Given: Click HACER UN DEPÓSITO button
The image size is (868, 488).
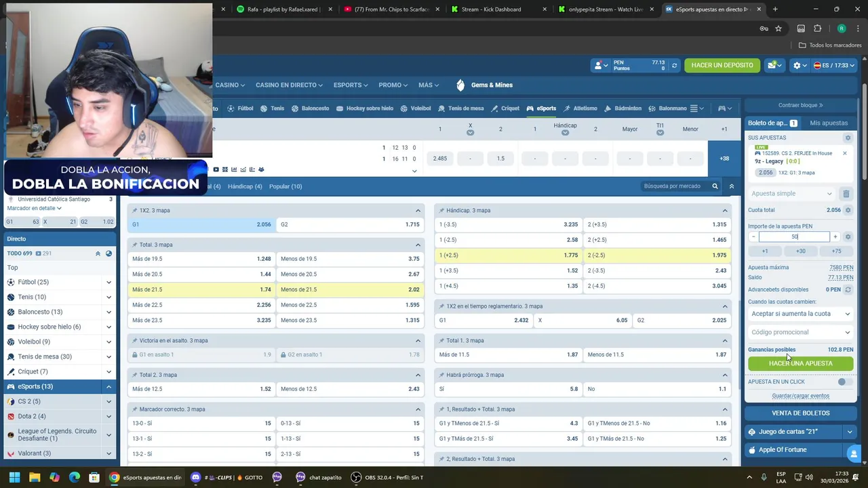Looking at the screenshot, I should coord(722,65).
